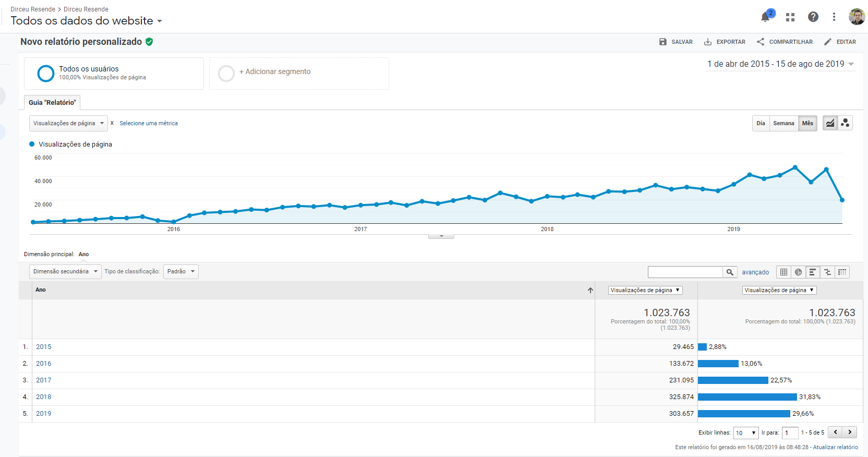This screenshot has width=868, height=457.
Task: Switch chart granularity to Semana
Action: click(783, 123)
